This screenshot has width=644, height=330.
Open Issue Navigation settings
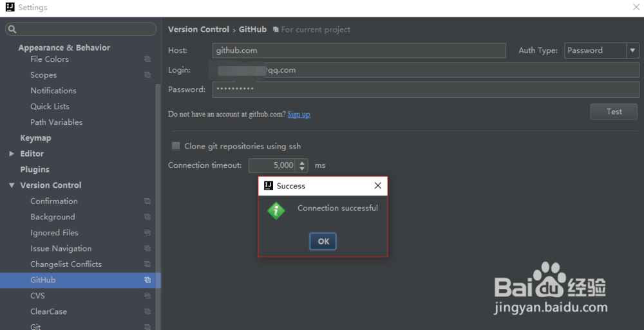[61, 248]
